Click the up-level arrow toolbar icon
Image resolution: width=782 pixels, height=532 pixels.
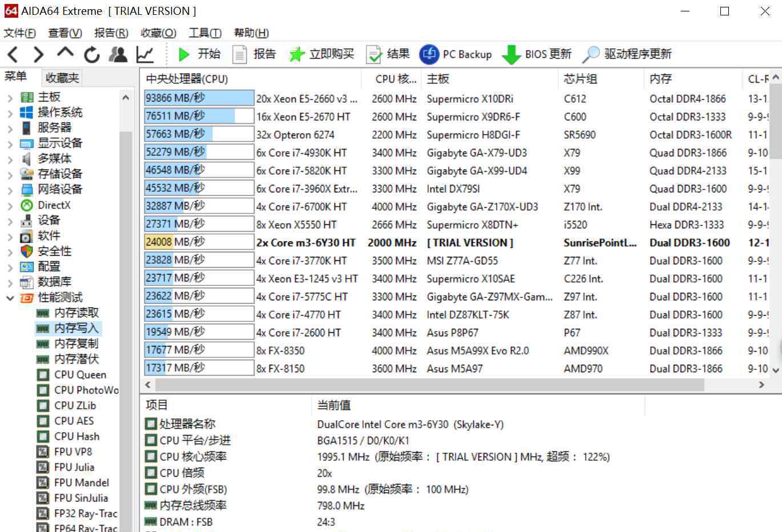[x=65, y=53]
